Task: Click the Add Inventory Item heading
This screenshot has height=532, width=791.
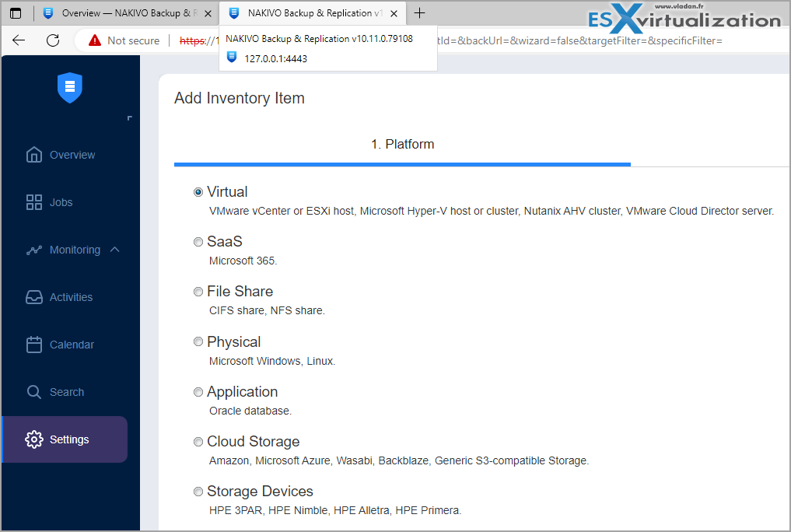Action: [x=239, y=98]
